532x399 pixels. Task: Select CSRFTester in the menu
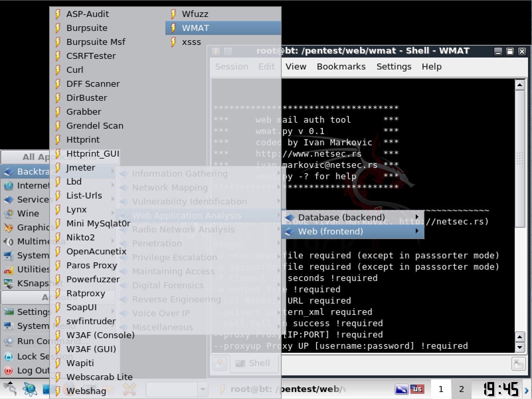coord(107,56)
